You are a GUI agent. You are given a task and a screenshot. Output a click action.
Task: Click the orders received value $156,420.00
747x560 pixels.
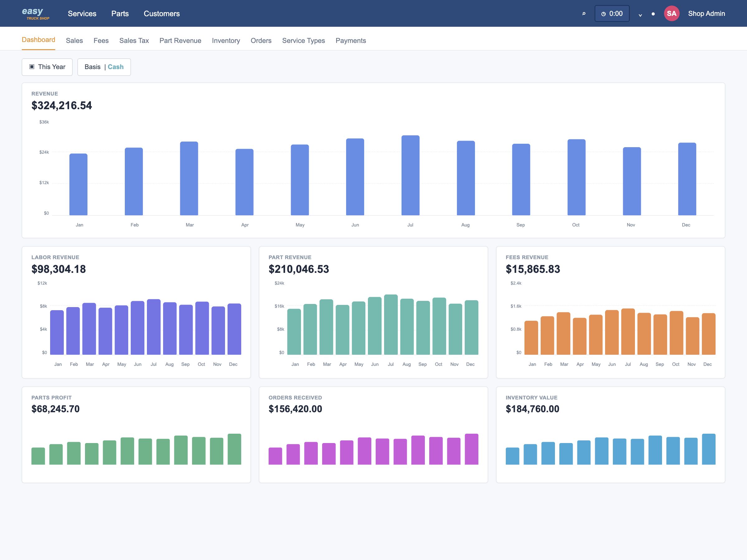295,409
